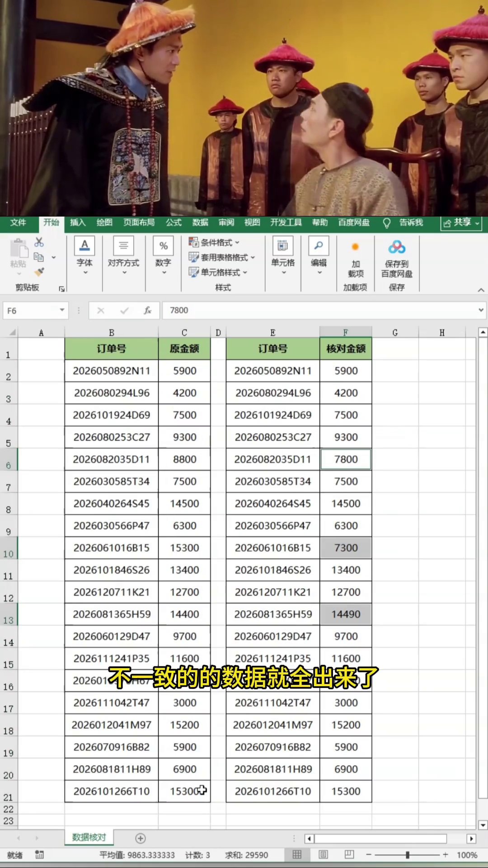Open the Name Box dropdown arrow

62,310
